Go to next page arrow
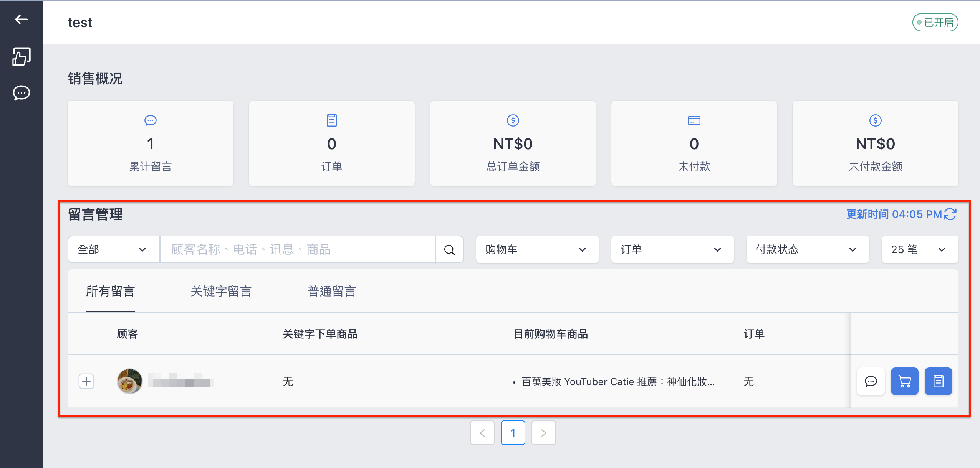Viewport: 980px width, 468px height. coord(543,433)
